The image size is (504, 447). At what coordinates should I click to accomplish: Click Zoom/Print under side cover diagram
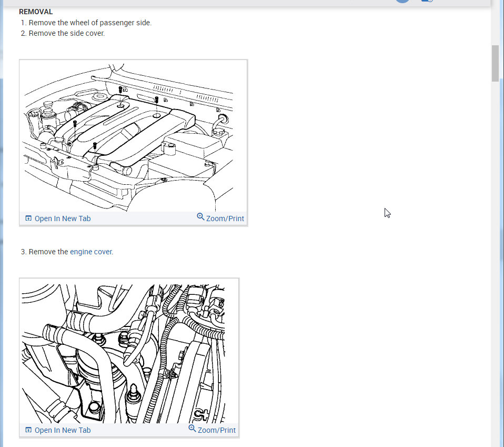[x=220, y=218]
